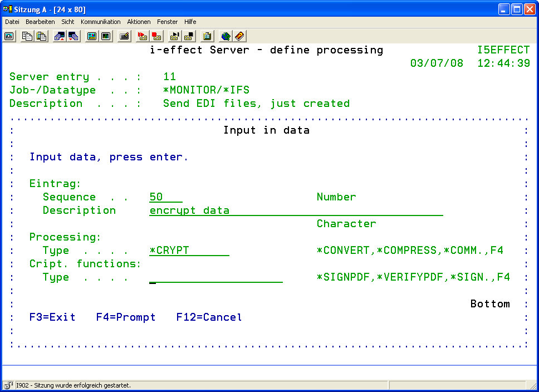This screenshot has width=539, height=392.
Task: Click the Print Screen toolbar icon
Action: click(x=9, y=36)
